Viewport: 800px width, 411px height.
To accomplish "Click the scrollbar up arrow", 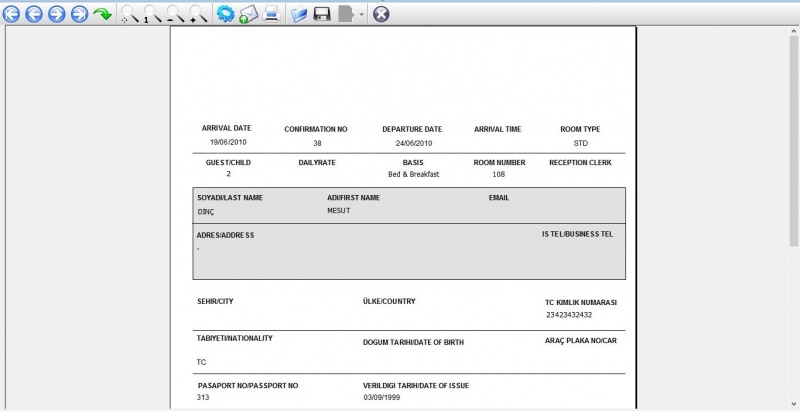I will pyautogui.click(x=794, y=31).
